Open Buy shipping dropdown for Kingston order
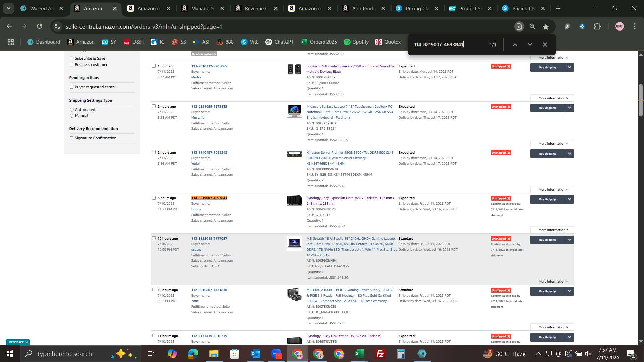The width and height of the screenshot is (644, 362). [570, 154]
